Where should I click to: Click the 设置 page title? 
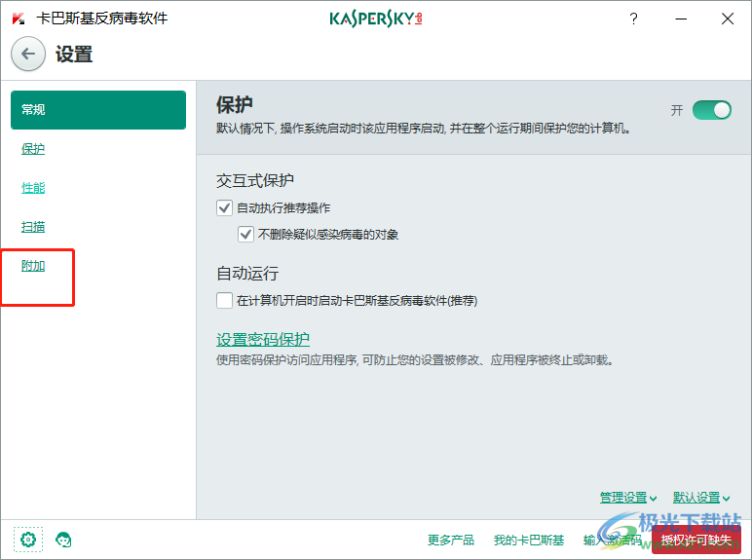point(74,55)
